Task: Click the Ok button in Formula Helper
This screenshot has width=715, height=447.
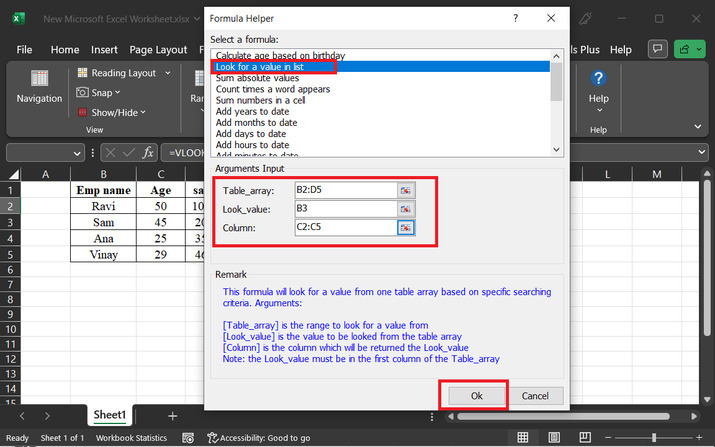Action: click(x=477, y=396)
